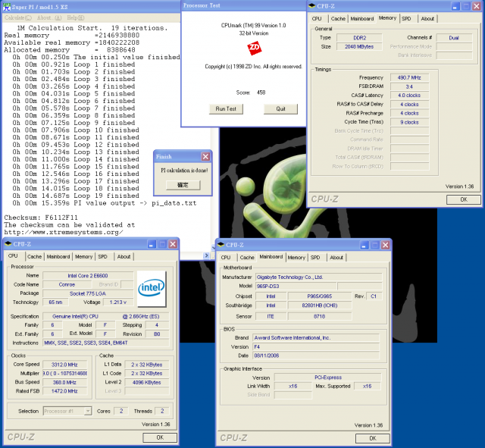Open About tab in CPU window
The width and height of the screenshot is (485, 448).
tap(124, 256)
